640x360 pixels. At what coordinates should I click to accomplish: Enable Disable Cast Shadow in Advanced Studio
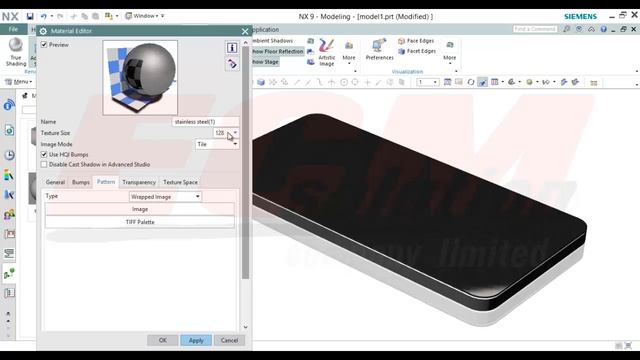click(44, 164)
